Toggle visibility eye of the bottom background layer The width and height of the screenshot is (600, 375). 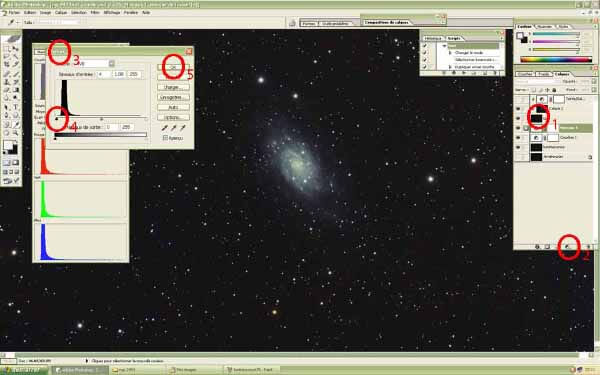[x=518, y=157]
